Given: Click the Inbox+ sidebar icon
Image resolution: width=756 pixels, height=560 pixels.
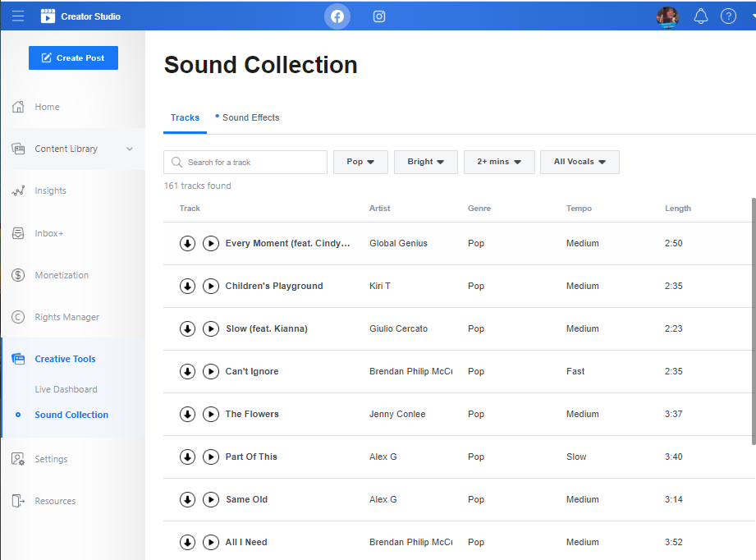Looking at the screenshot, I should click(18, 233).
